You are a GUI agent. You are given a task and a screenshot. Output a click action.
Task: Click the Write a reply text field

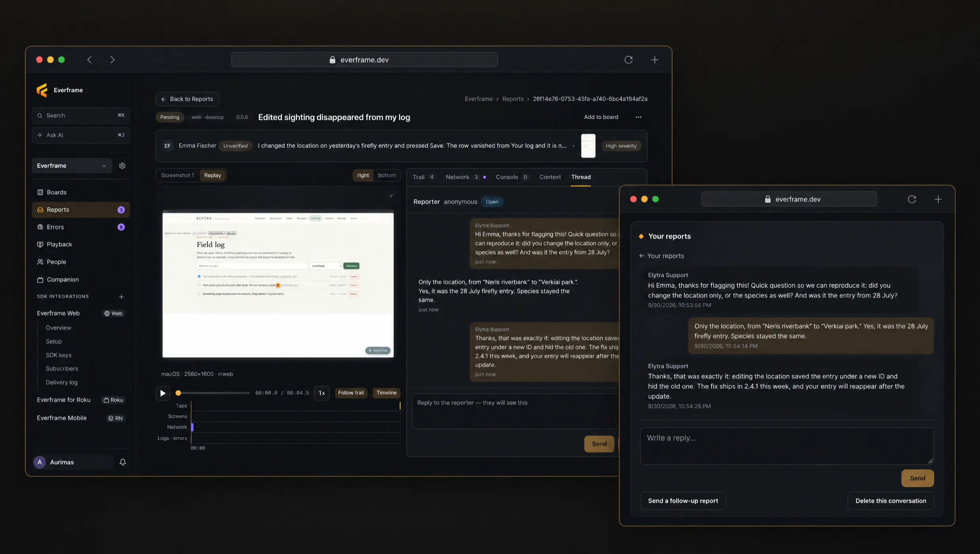787,446
